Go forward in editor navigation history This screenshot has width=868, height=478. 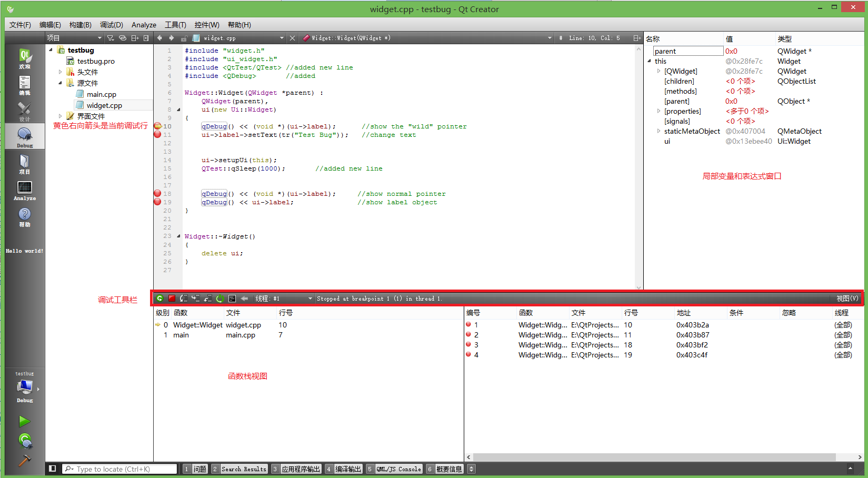(171, 38)
